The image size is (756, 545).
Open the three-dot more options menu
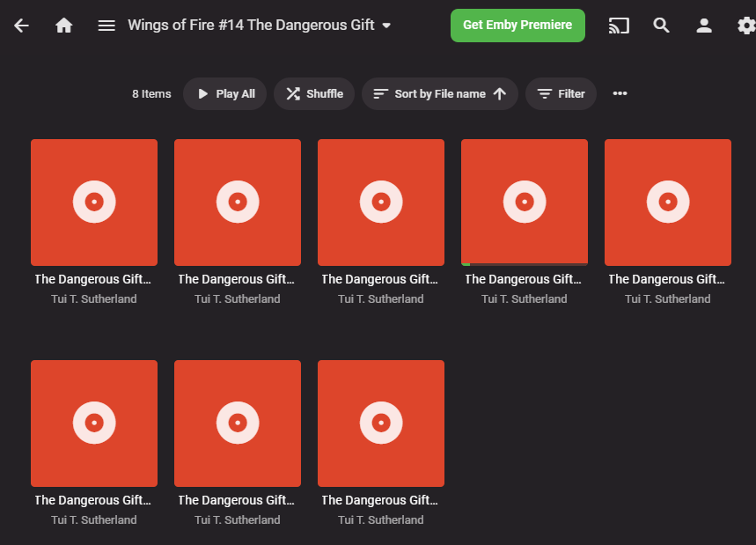point(620,93)
